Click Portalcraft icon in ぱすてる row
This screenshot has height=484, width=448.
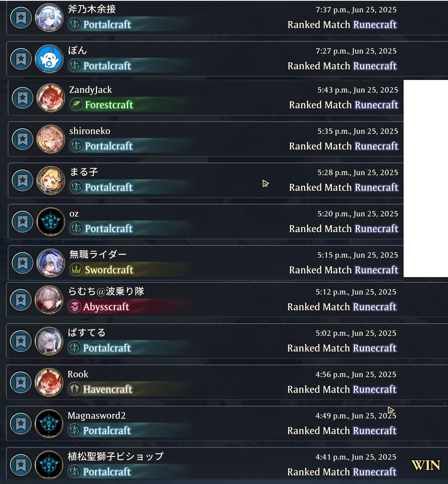(x=74, y=348)
